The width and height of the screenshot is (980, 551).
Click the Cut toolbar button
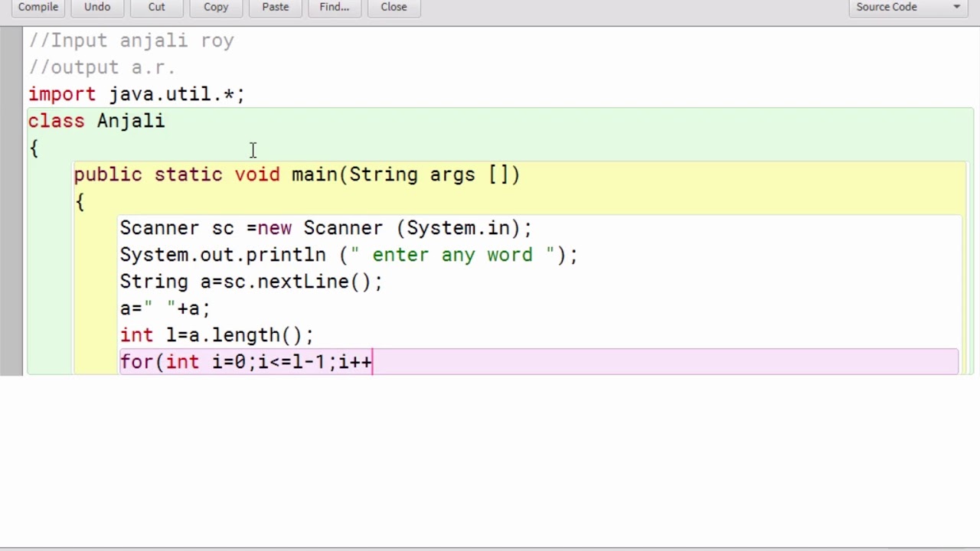pyautogui.click(x=156, y=7)
